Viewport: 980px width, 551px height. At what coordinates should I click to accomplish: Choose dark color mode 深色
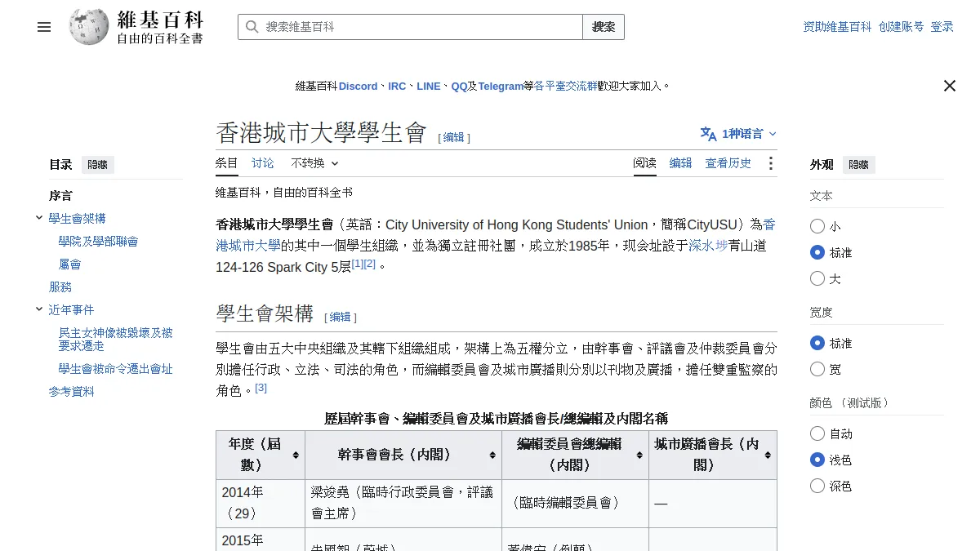pos(817,486)
